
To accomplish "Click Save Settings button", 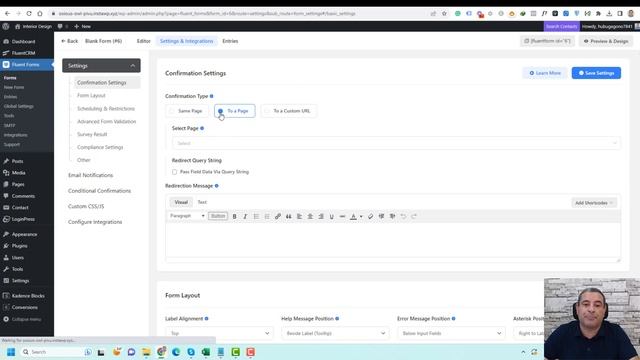I will (x=596, y=73).
